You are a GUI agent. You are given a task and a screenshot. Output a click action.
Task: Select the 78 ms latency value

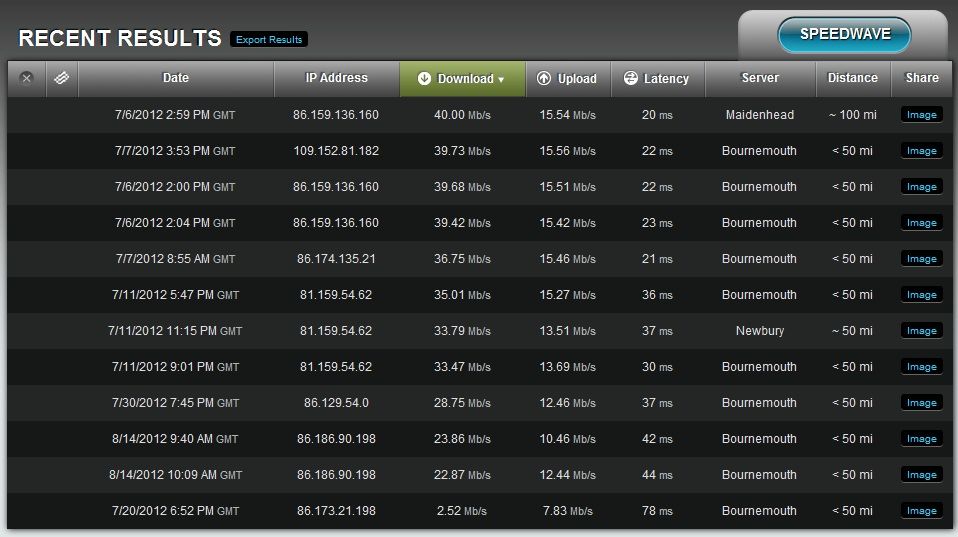coord(657,511)
